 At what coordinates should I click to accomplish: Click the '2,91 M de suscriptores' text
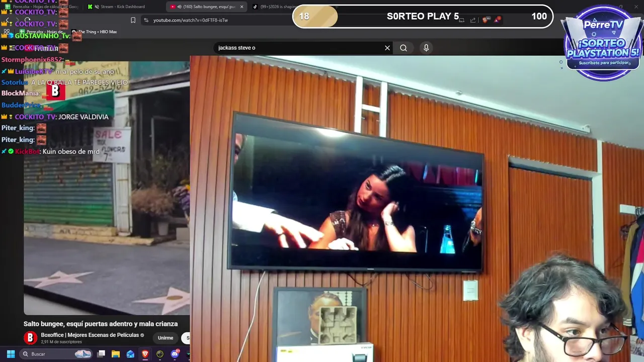tap(61, 342)
